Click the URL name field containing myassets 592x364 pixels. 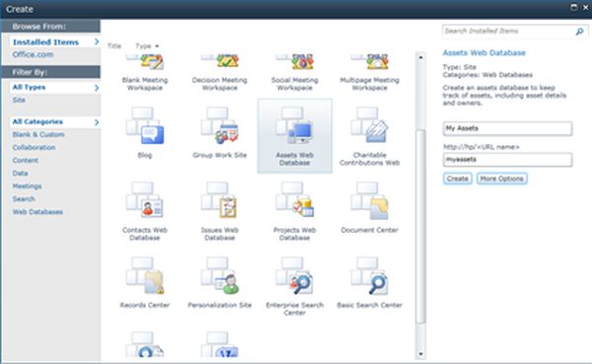pyautogui.click(x=507, y=160)
